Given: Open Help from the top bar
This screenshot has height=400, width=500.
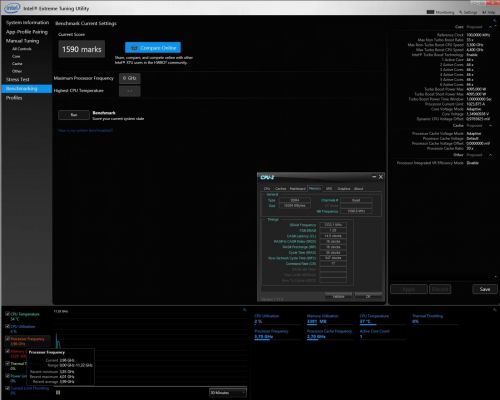Looking at the screenshot, I should pyautogui.click(x=489, y=12).
